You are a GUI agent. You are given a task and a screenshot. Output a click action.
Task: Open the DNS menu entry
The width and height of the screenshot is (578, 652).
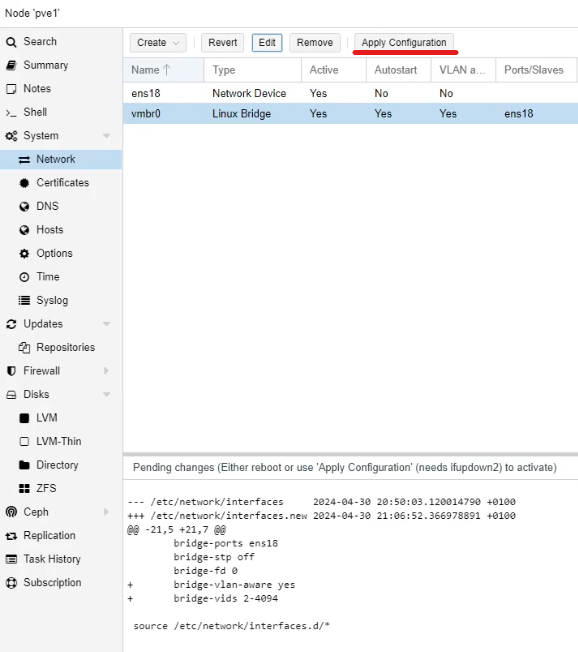click(61, 206)
